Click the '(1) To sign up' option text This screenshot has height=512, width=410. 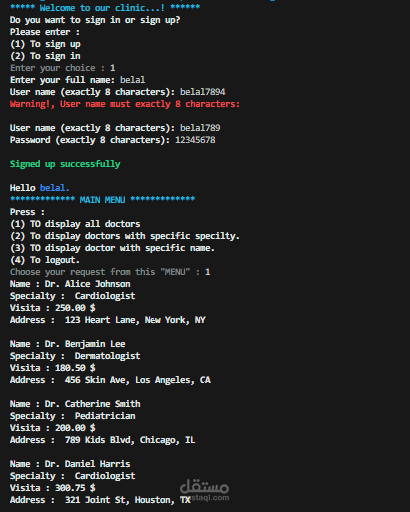(x=45, y=44)
